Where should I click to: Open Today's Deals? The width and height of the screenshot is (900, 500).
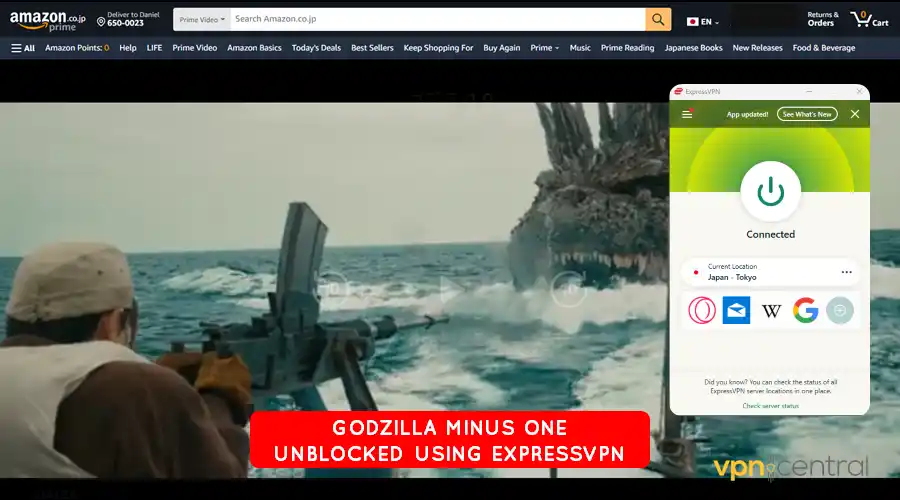(x=316, y=48)
